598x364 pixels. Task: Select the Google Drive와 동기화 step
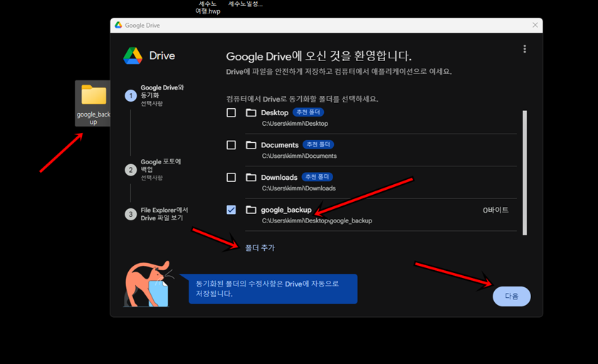(162, 95)
